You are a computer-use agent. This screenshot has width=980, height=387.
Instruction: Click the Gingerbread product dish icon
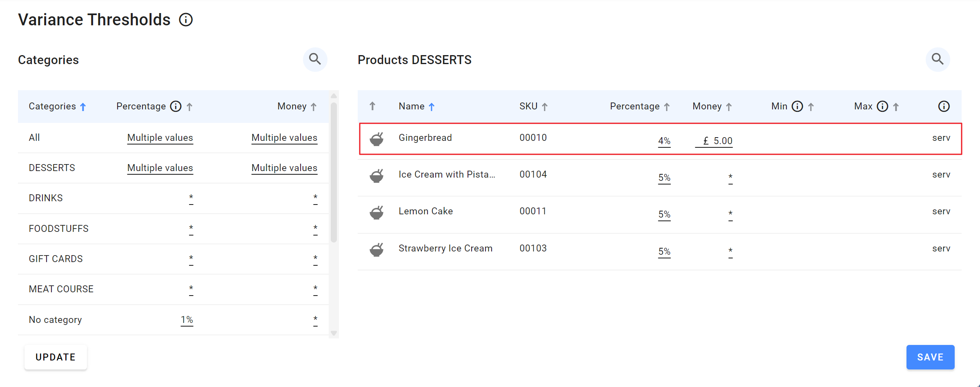point(376,139)
